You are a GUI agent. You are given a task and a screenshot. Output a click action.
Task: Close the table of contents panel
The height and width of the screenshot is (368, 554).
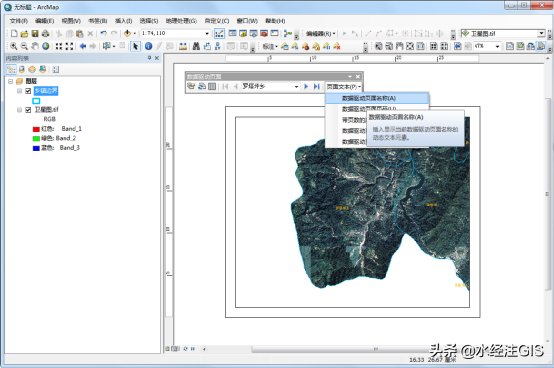(157, 58)
